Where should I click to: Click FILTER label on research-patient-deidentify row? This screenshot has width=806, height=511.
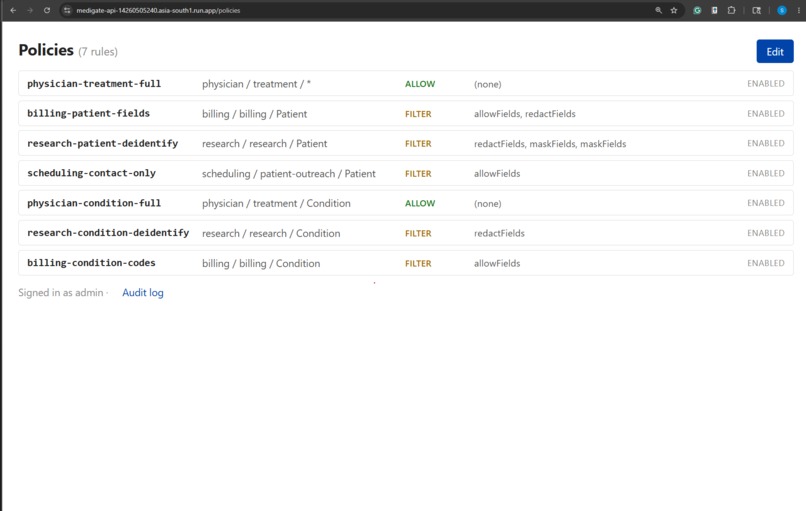point(418,143)
